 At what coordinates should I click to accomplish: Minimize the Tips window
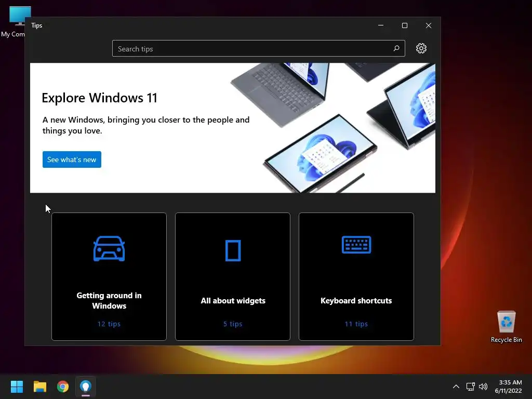pos(381,25)
